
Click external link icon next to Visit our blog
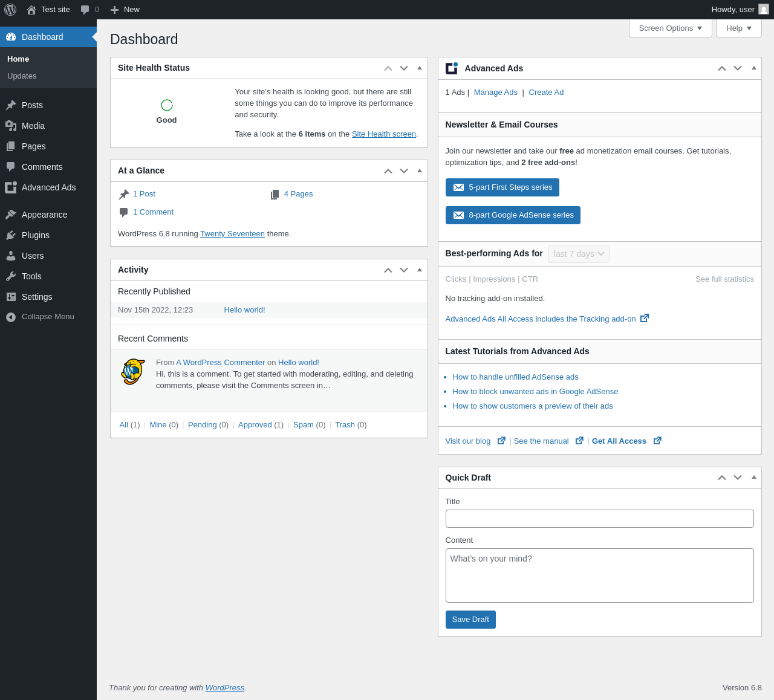click(501, 441)
